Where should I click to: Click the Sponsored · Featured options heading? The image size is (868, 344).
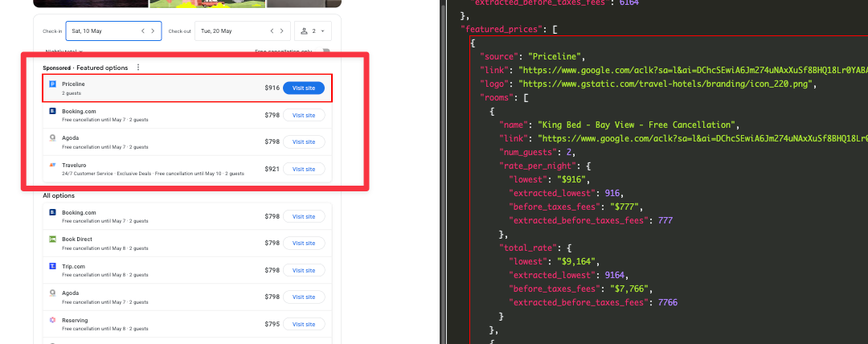coord(85,68)
